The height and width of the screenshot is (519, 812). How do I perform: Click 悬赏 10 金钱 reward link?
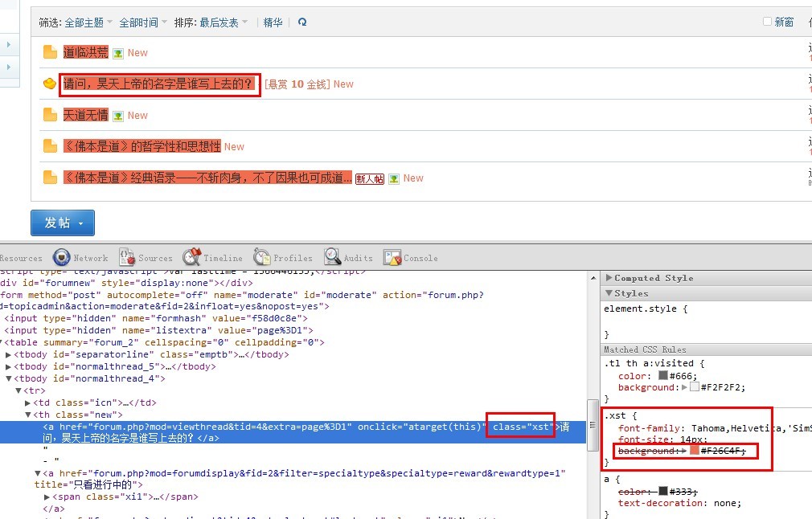[297, 84]
